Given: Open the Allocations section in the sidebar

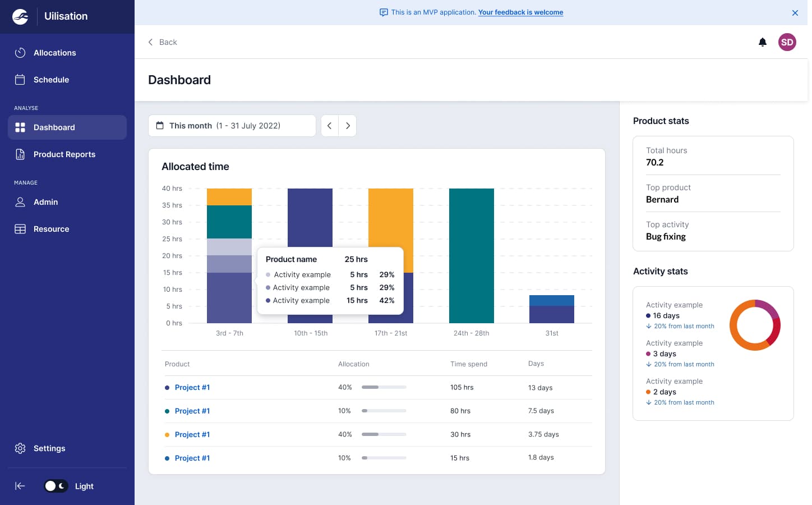Looking at the screenshot, I should coord(54,53).
